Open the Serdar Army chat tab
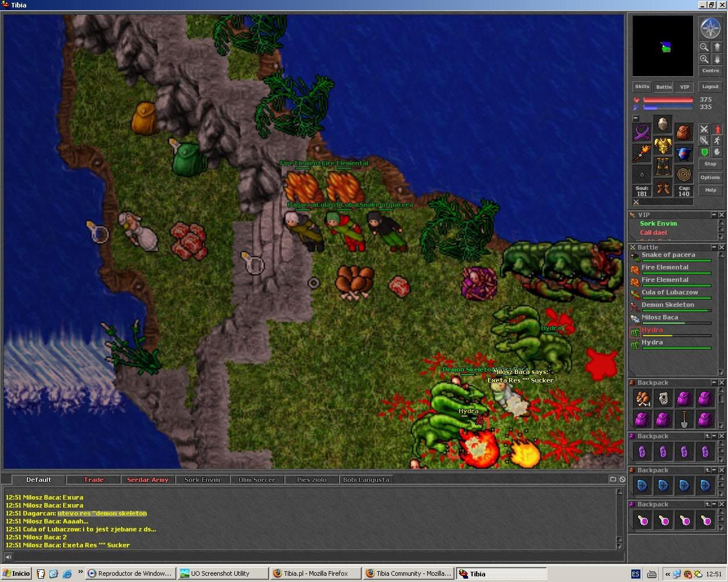The width and height of the screenshot is (728, 582). point(148,480)
